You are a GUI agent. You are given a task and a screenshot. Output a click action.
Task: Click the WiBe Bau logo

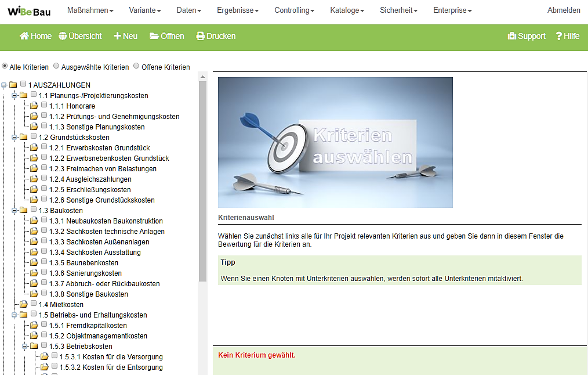pos(29,10)
